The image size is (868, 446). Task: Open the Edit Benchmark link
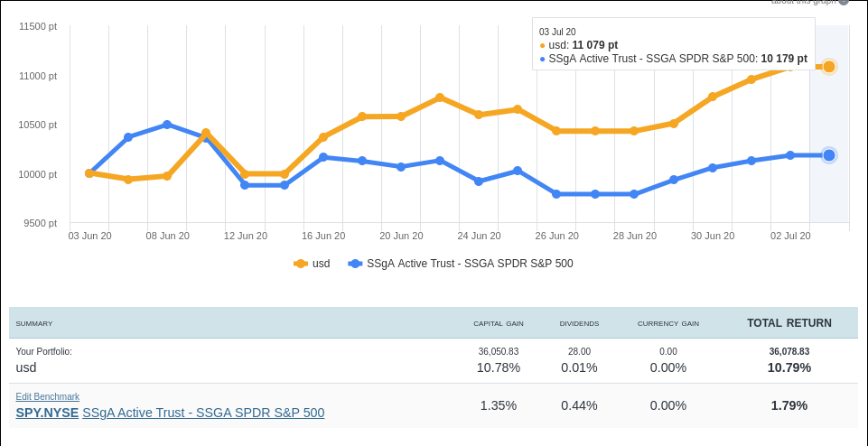(x=48, y=396)
